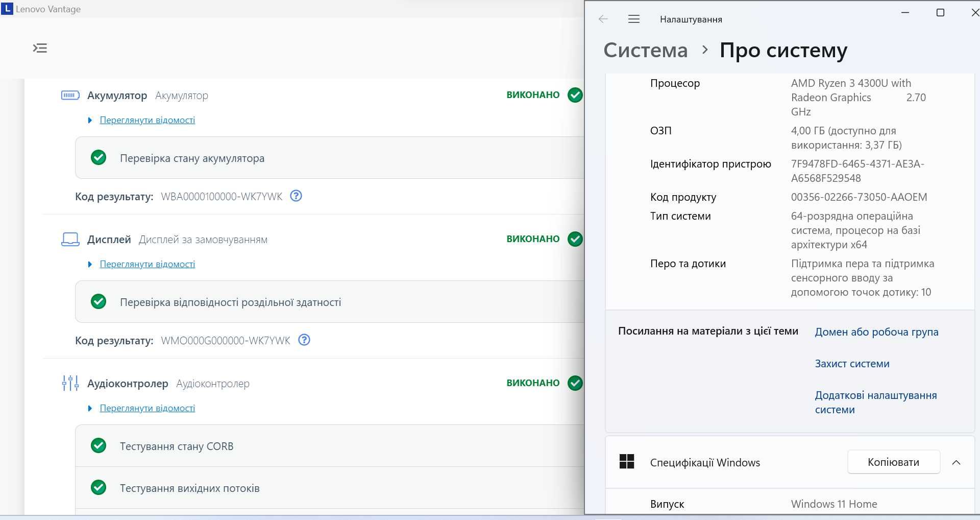Click the Про систему breadcrumb heading

783,50
